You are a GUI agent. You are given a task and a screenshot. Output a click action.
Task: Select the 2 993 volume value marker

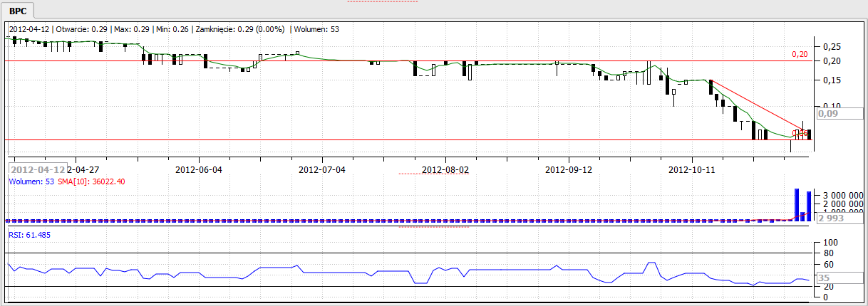(x=831, y=218)
